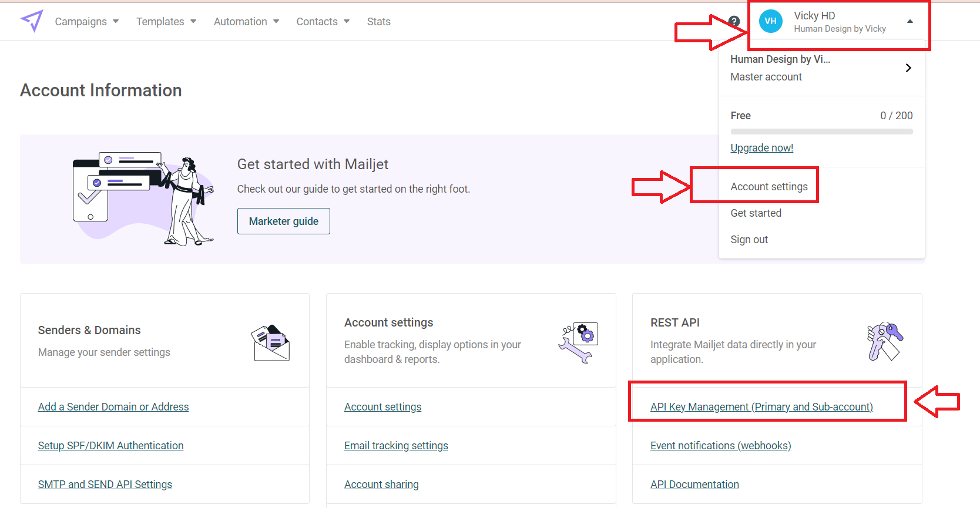Open Email tracking settings link
980x508 pixels.
[396, 446]
